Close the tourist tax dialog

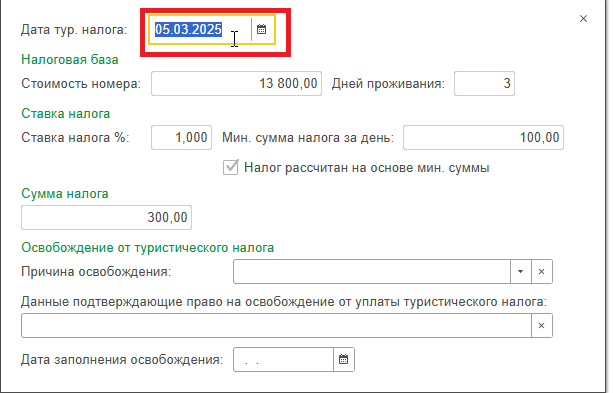tap(583, 18)
